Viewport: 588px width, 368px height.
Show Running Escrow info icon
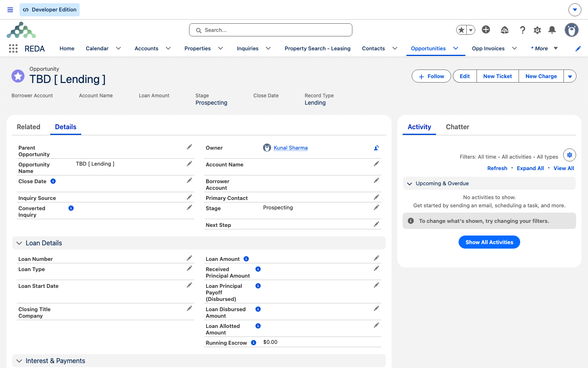[254, 343]
